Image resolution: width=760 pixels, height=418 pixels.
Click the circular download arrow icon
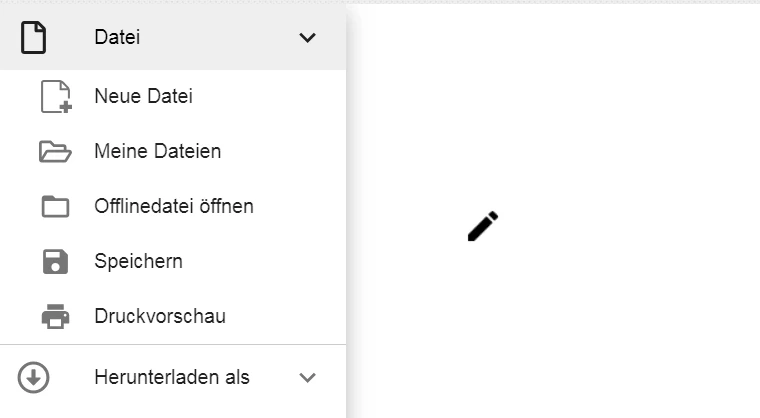pyautogui.click(x=34, y=377)
